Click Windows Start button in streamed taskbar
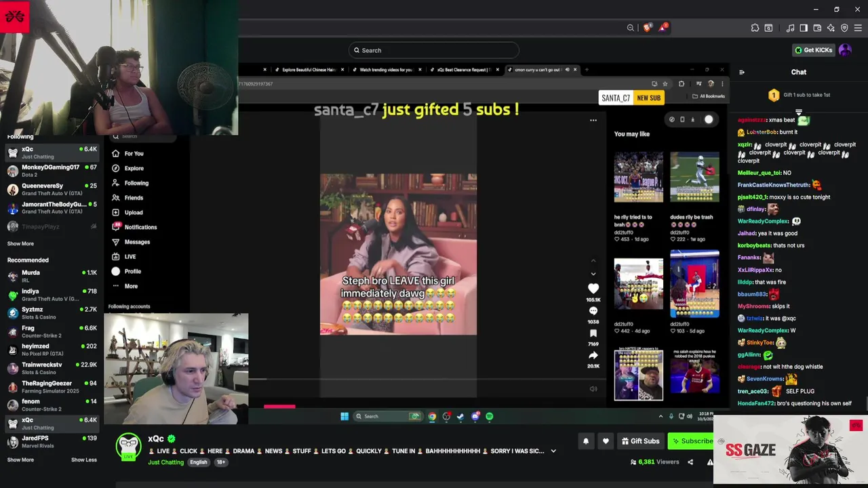This screenshot has width=868, height=488. [x=344, y=416]
